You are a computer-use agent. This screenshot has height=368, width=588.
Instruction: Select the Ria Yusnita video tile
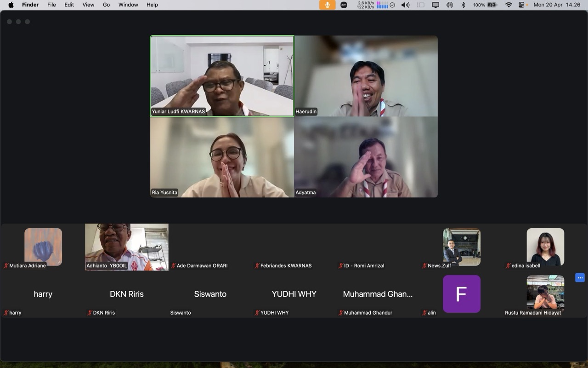[x=222, y=157]
